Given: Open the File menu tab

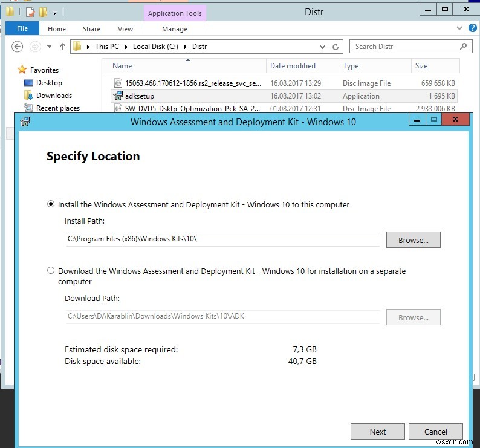Looking at the screenshot, I should tap(22, 29).
